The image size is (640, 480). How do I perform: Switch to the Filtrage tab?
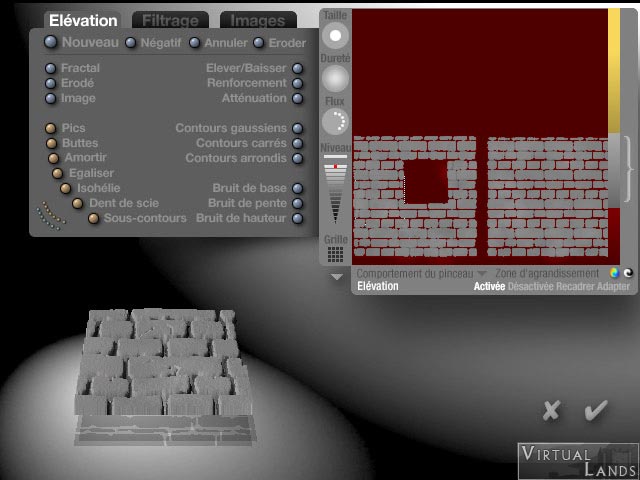[x=169, y=20]
